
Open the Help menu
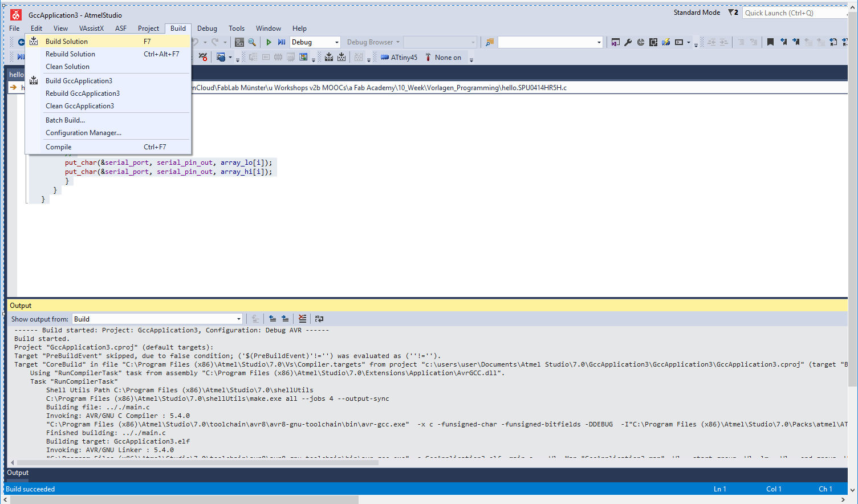[299, 29]
